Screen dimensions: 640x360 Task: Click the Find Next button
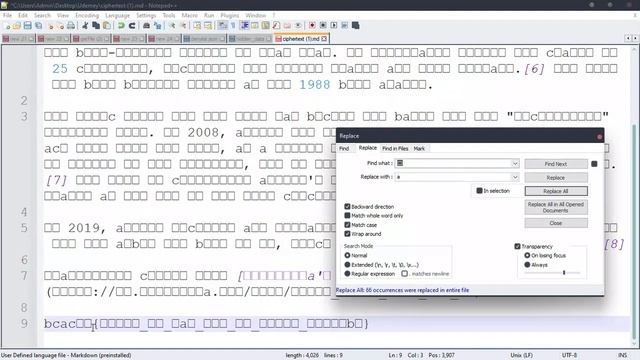click(x=556, y=164)
